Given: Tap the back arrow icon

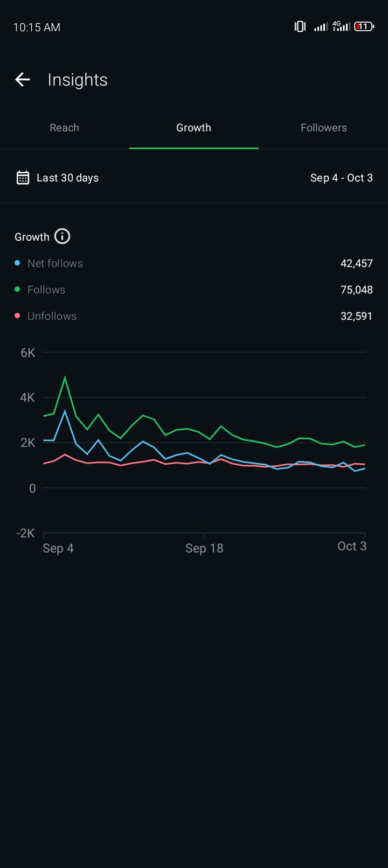Looking at the screenshot, I should tap(23, 80).
